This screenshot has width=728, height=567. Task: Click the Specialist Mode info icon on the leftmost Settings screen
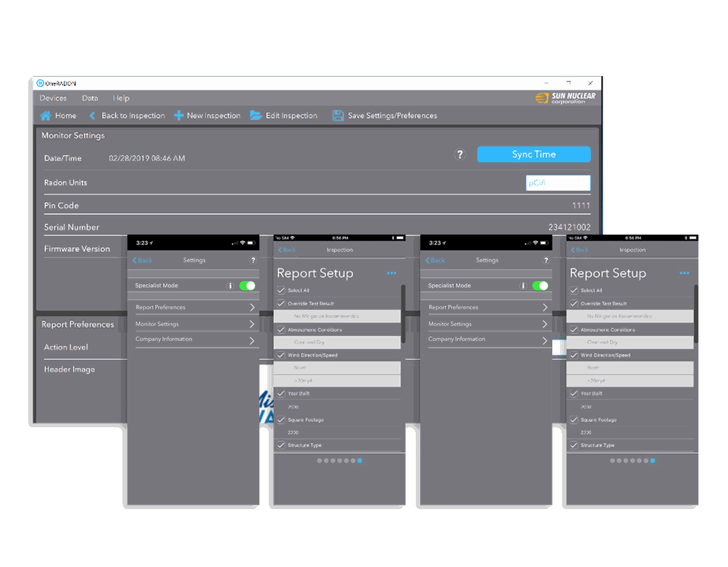point(230,286)
